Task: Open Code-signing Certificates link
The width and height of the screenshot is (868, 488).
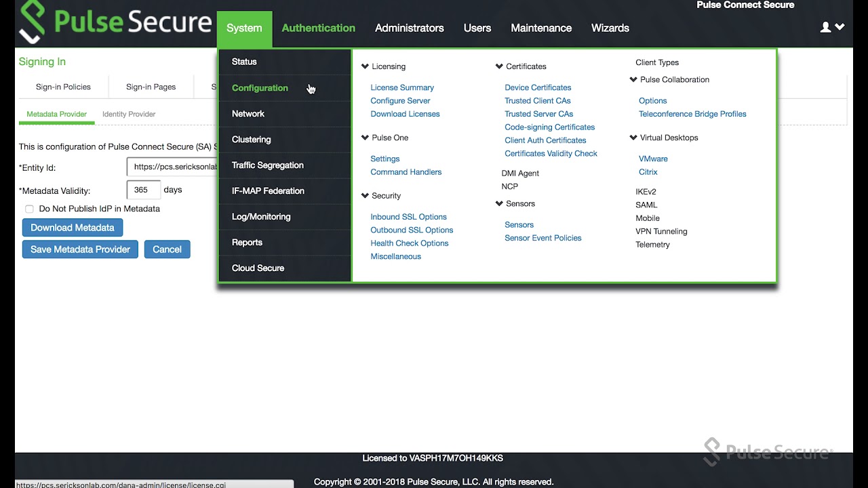Action: pos(549,127)
